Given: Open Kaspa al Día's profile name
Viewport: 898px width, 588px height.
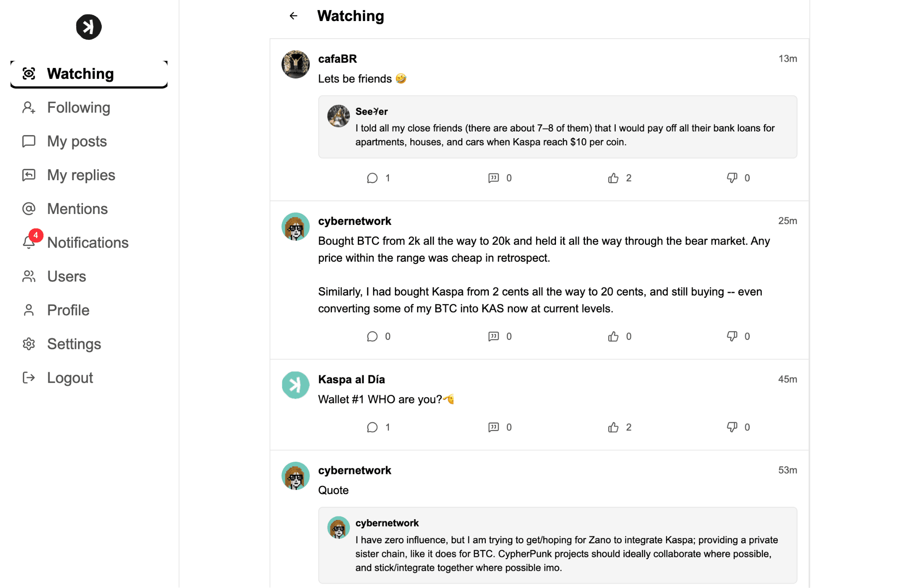Looking at the screenshot, I should click(x=351, y=379).
